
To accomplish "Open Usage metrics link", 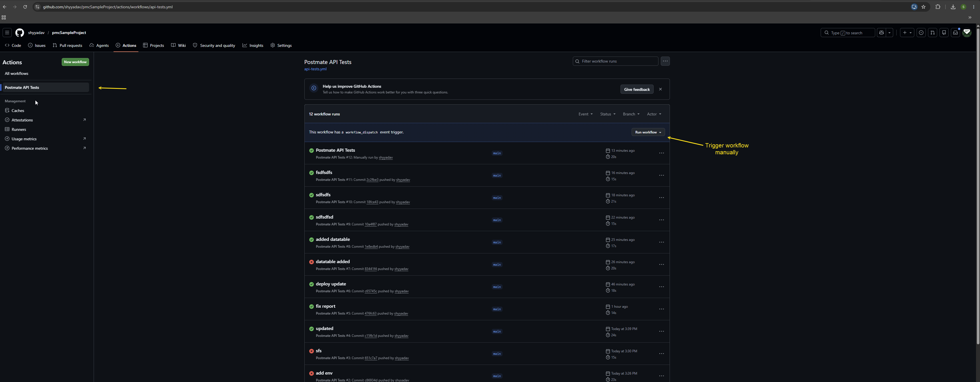I will click(45, 139).
